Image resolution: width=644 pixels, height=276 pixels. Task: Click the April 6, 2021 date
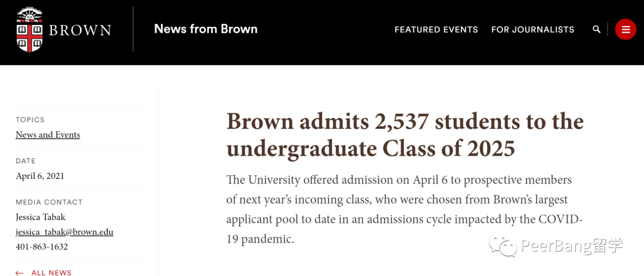40,176
